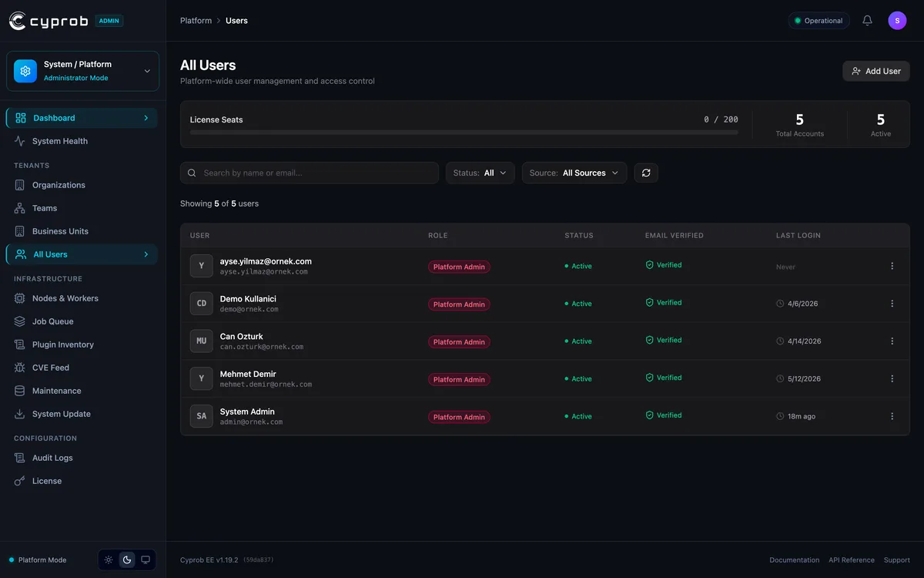Viewport: 924px width, 578px height.
Task: Click the MU avatar of Can Ozturk
Action: [x=201, y=341]
